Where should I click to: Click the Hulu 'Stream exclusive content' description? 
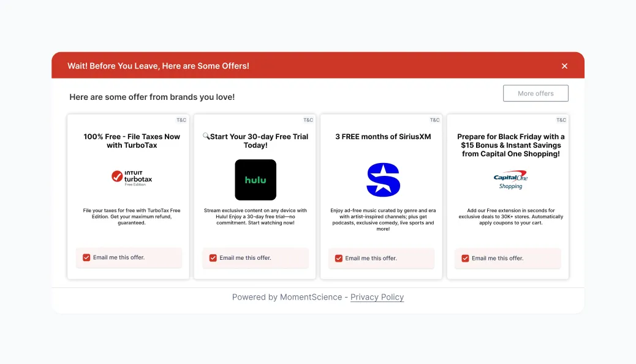click(256, 217)
